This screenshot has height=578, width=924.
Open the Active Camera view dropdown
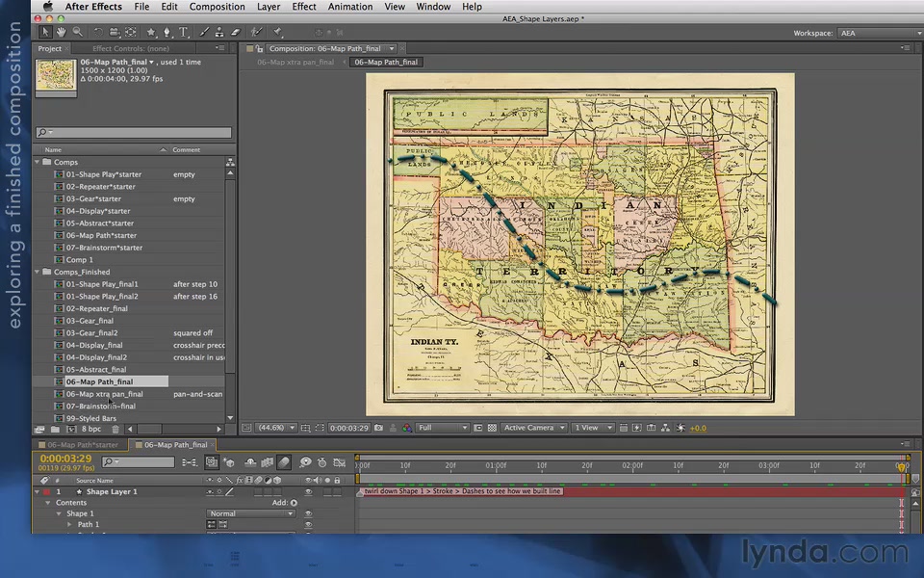click(x=534, y=428)
